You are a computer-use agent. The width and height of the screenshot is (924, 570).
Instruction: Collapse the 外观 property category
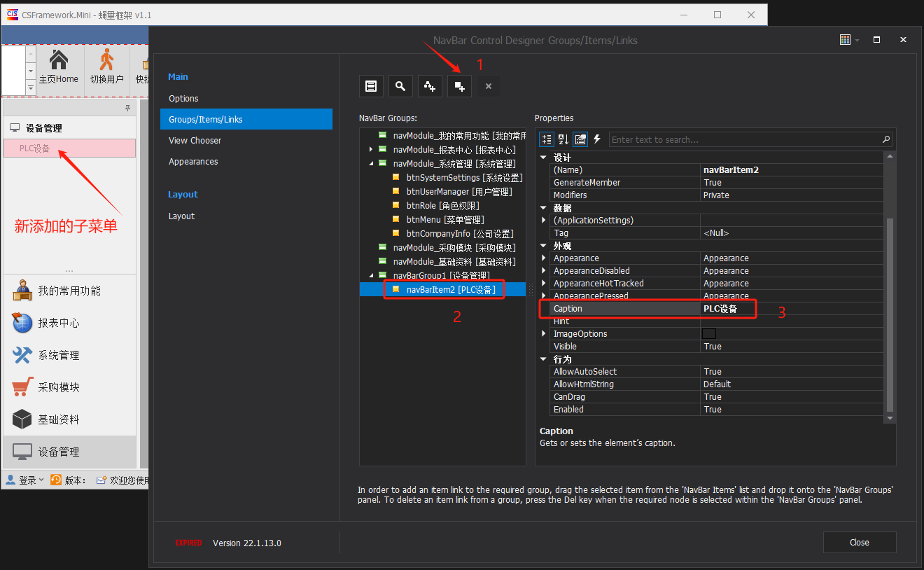(544, 246)
